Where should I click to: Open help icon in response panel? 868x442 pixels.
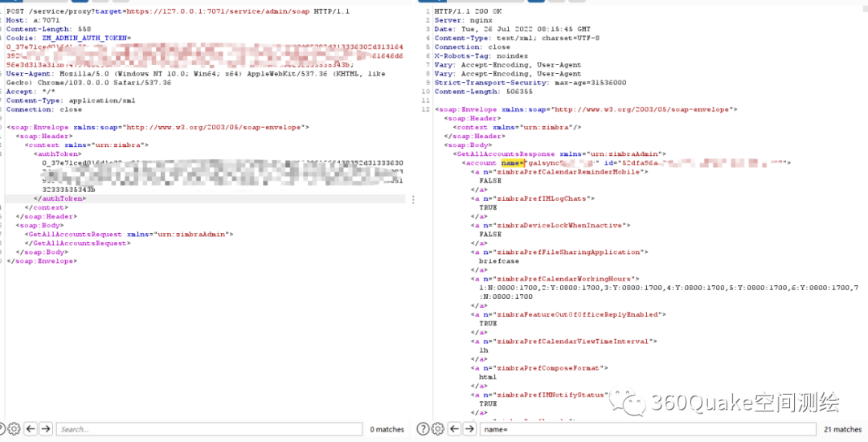pos(424,429)
